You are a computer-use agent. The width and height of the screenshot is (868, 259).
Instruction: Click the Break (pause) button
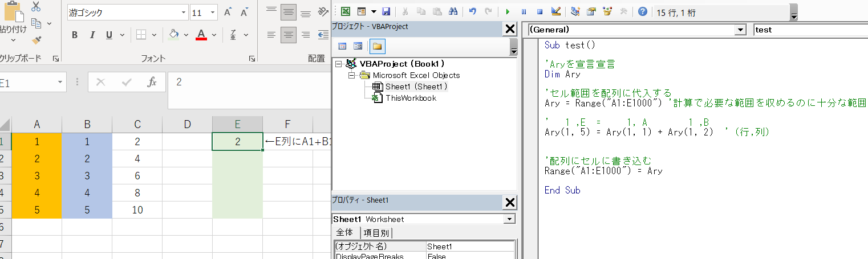(524, 11)
